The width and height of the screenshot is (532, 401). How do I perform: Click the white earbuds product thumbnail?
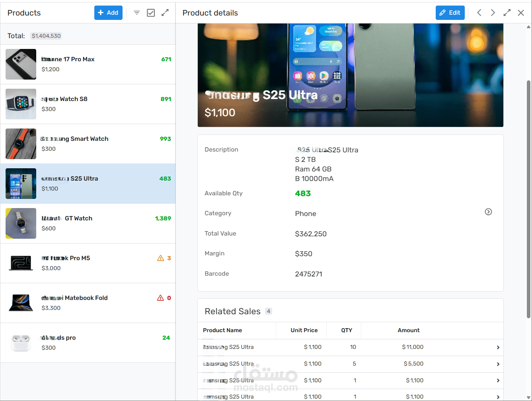21,343
